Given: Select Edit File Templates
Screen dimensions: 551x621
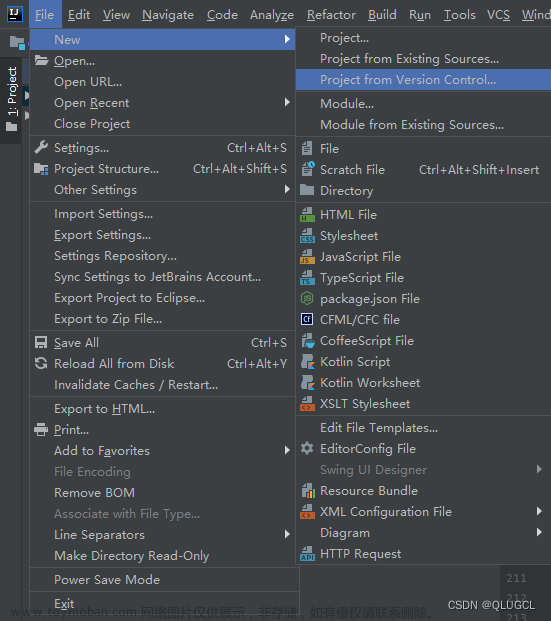Looking at the screenshot, I should (423, 428).
